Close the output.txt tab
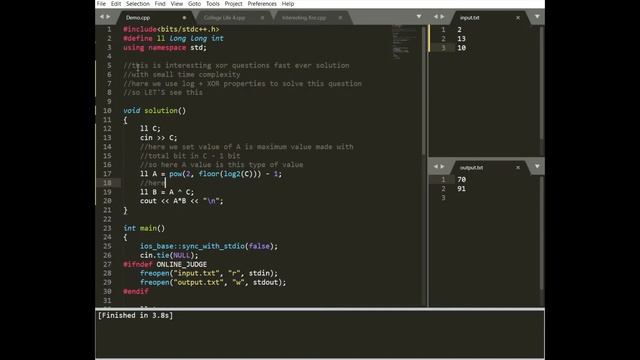640x360 pixels. click(x=518, y=167)
